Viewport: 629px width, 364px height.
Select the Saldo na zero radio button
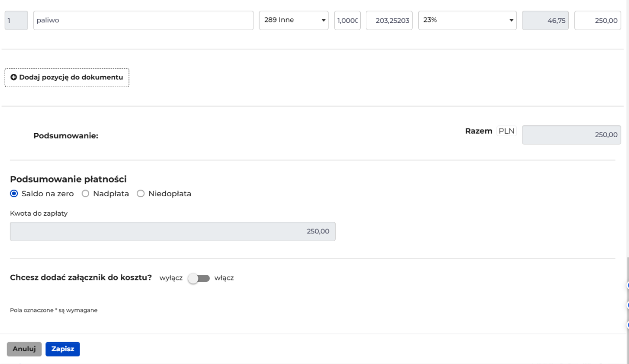click(14, 194)
